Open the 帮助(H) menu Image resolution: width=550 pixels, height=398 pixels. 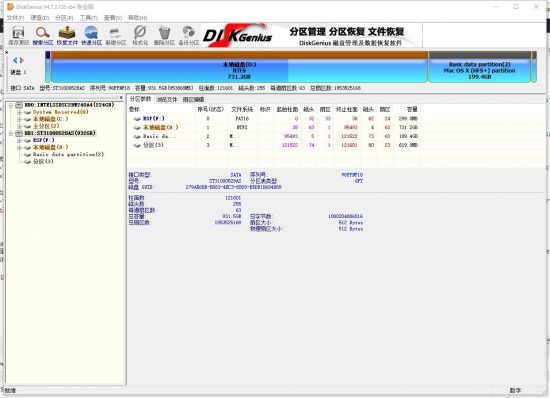coord(137,18)
